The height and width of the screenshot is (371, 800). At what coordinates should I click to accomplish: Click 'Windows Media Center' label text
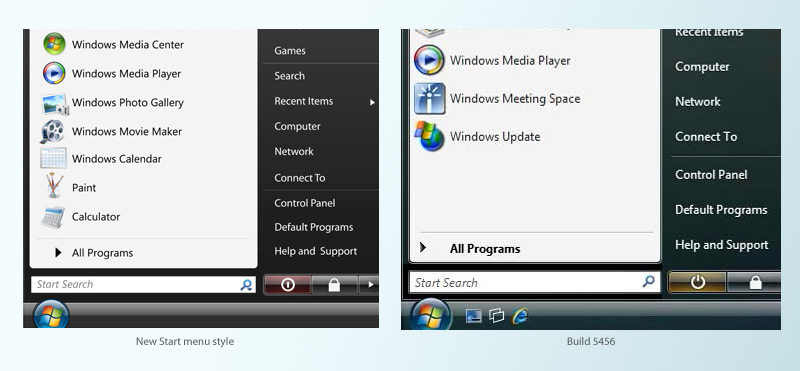click(128, 44)
